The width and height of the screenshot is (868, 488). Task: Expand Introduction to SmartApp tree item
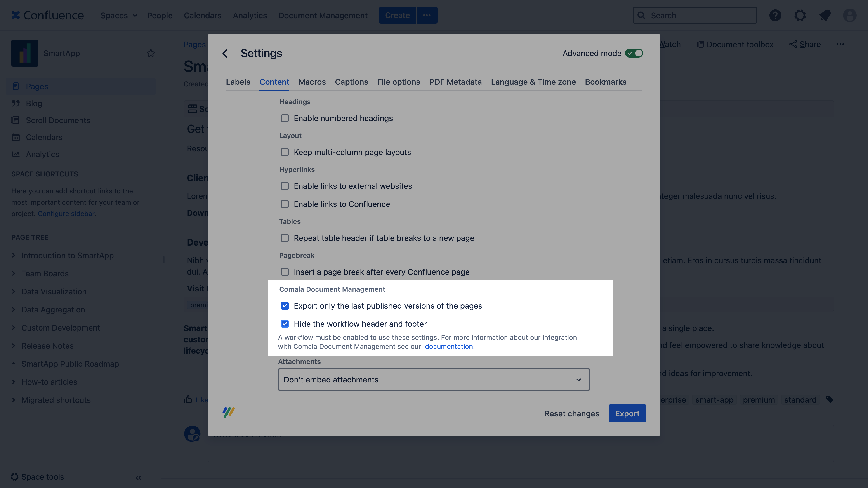tap(14, 255)
